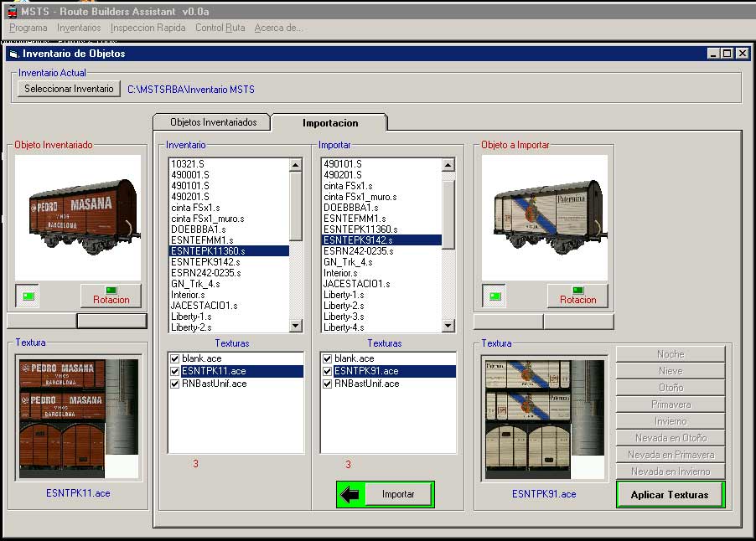Select the Importacion tab
756x541 pixels.
click(x=329, y=121)
